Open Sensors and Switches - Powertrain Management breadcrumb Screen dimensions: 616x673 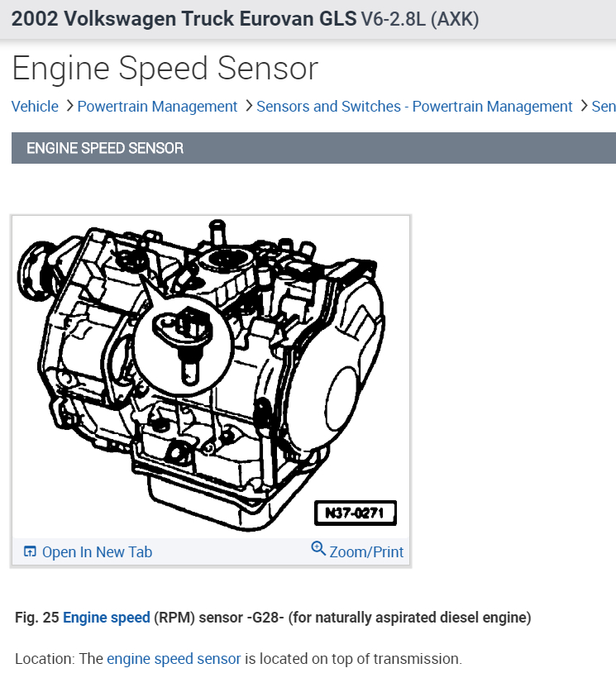coord(414,107)
